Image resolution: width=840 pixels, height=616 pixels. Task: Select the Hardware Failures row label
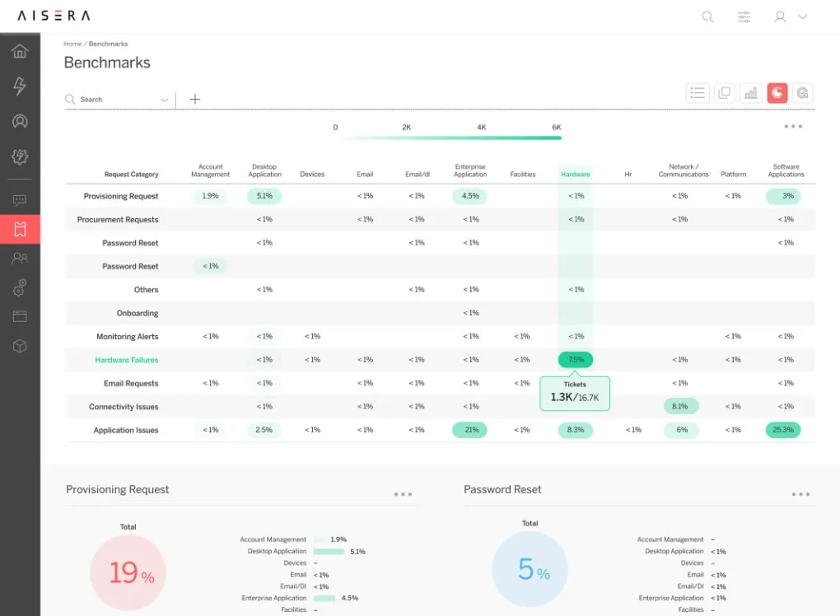126,360
